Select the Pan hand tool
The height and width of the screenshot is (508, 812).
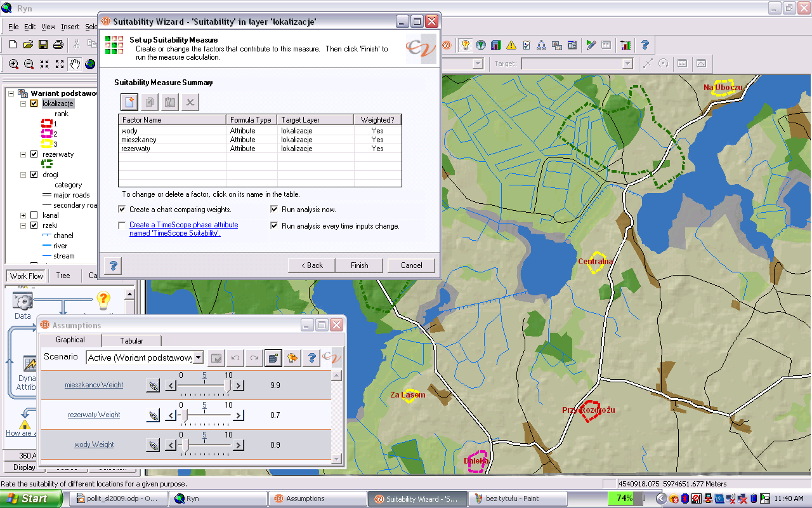(x=75, y=64)
